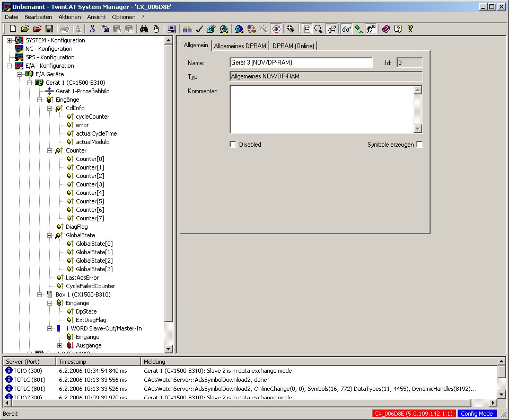Click the Generate mappings icon

coord(187,29)
